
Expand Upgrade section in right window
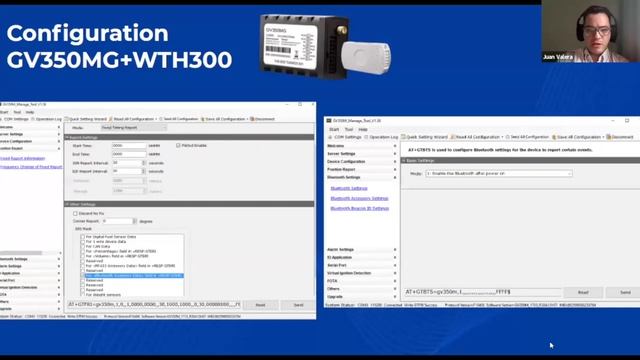(362, 297)
